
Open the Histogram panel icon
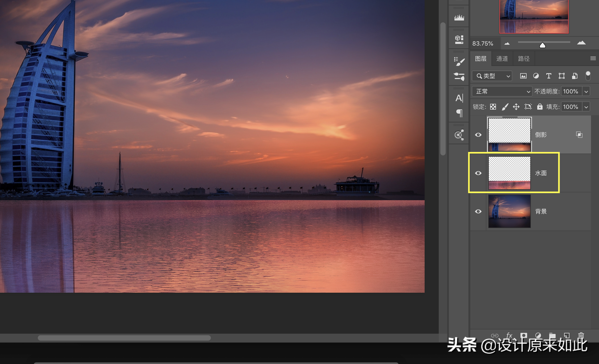[459, 18]
